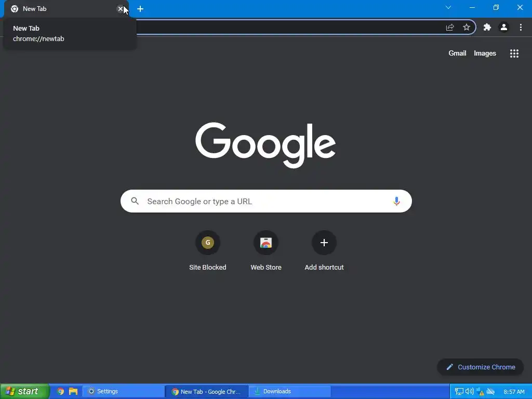Launch Chrome from quick launch icon

click(x=60, y=392)
